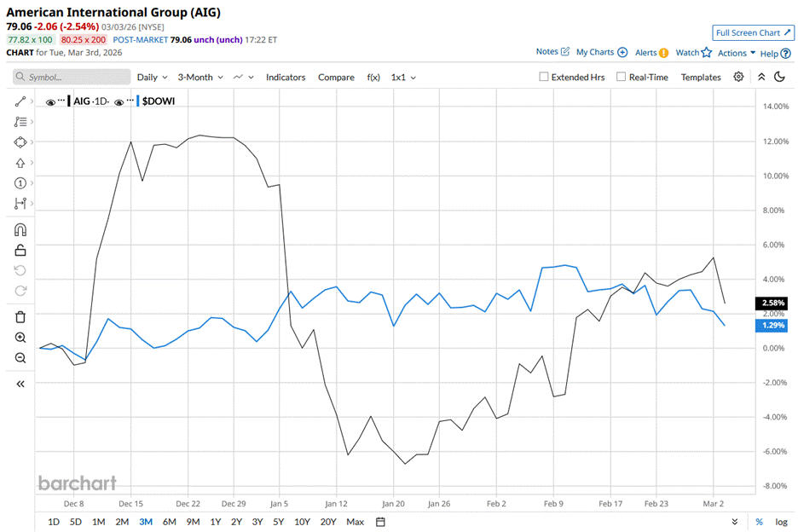Clear drawings using the trash icon
This screenshot has width=798, height=532.
click(19, 316)
